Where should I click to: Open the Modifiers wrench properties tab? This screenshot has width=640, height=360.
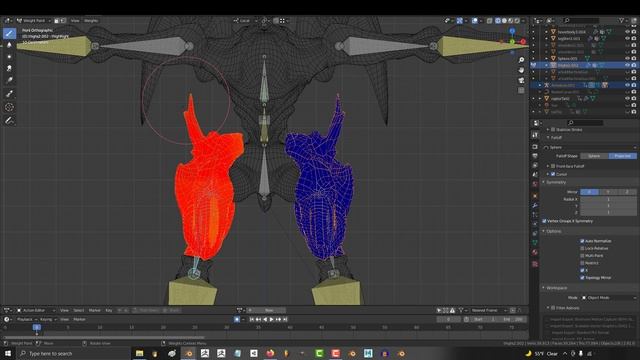(535, 205)
